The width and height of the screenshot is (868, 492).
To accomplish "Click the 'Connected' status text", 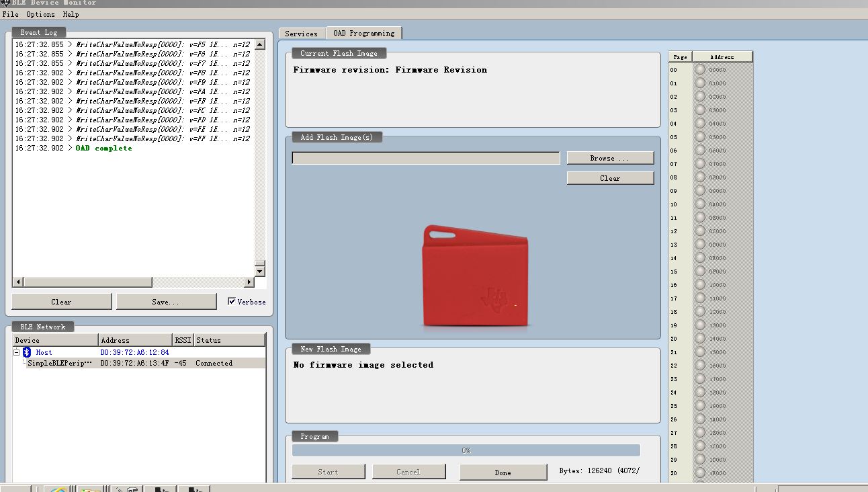I will click(x=214, y=363).
